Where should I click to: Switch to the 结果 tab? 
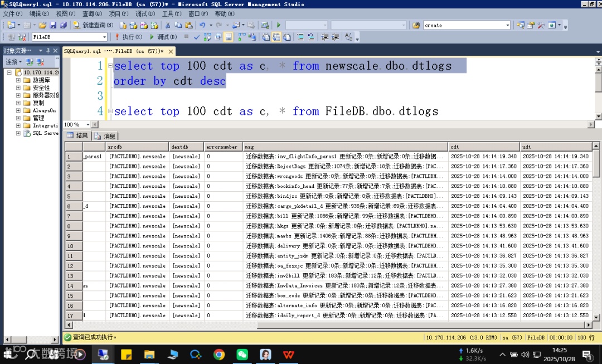point(77,135)
